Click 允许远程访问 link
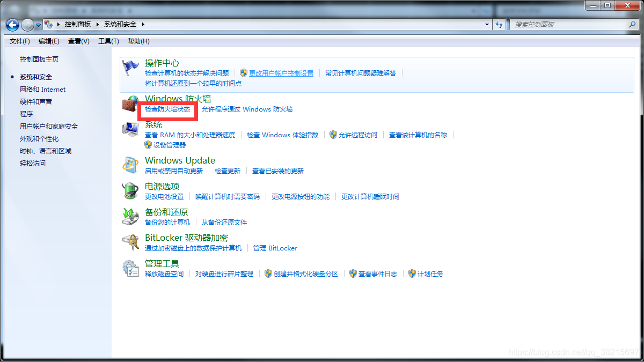The width and height of the screenshot is (644, 362). point(358,135)
